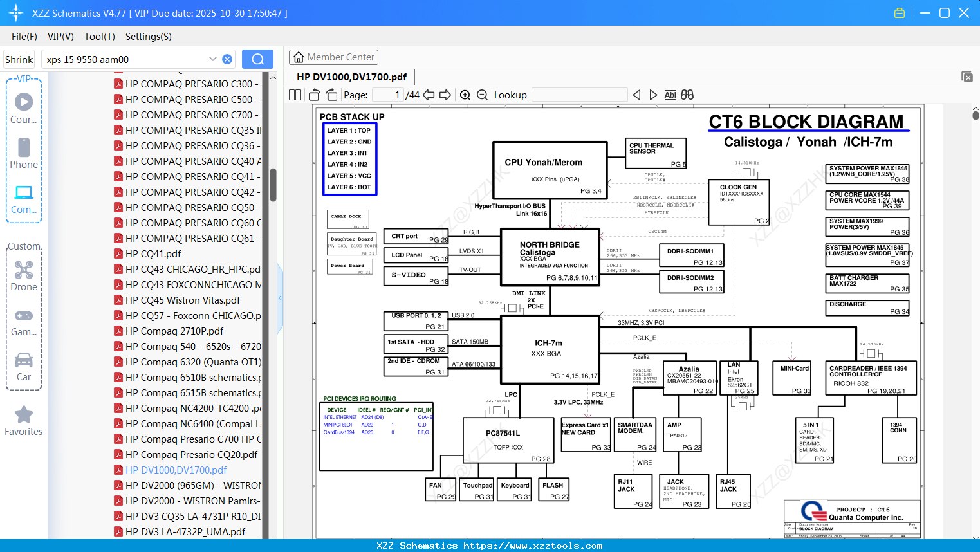The width and height of the screenshot is (980, 552).
Task: Click the blue search button
Action: 257,59
